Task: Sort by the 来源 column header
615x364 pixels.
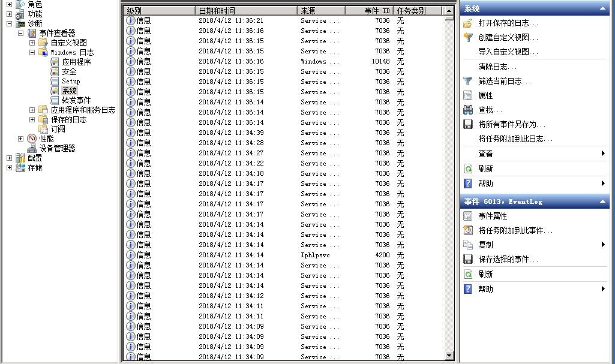Action: pos(321,11)
